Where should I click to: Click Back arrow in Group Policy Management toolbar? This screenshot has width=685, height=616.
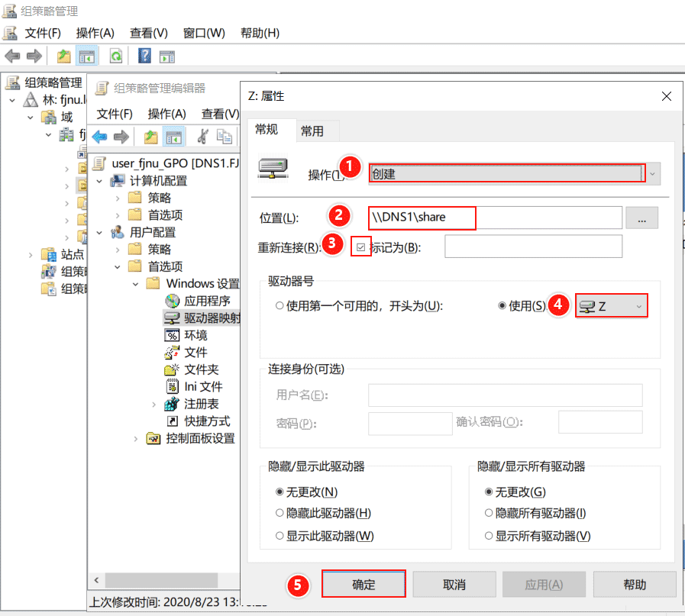(12, 56)
